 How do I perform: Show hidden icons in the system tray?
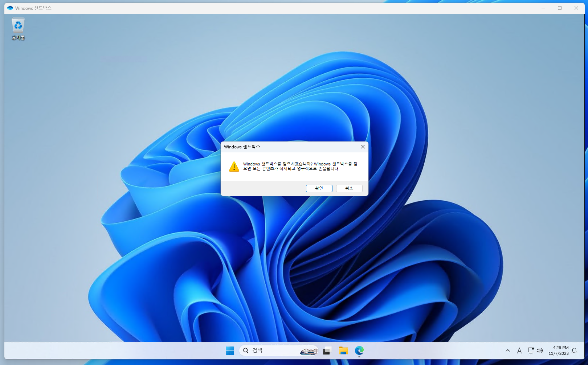click(508, 350)
